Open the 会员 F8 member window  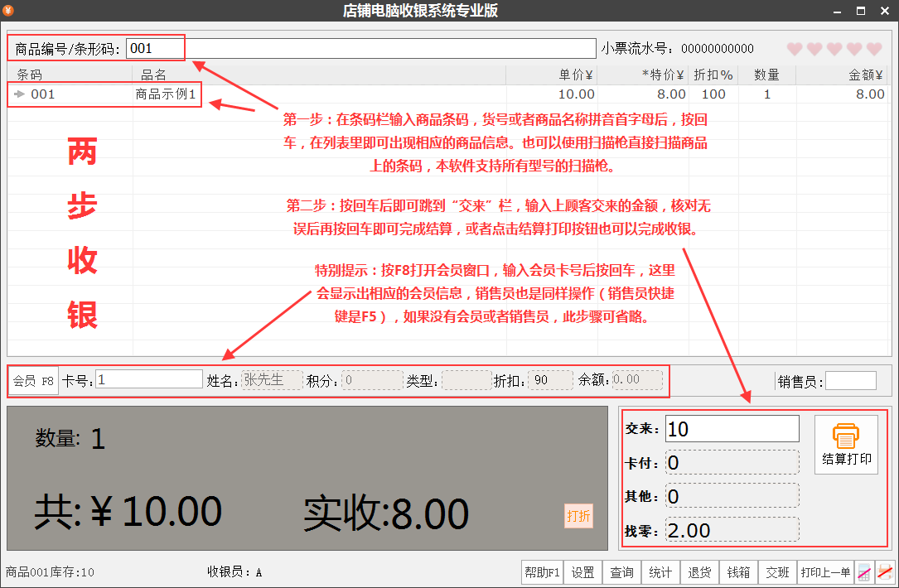click(x=34, y=381)
